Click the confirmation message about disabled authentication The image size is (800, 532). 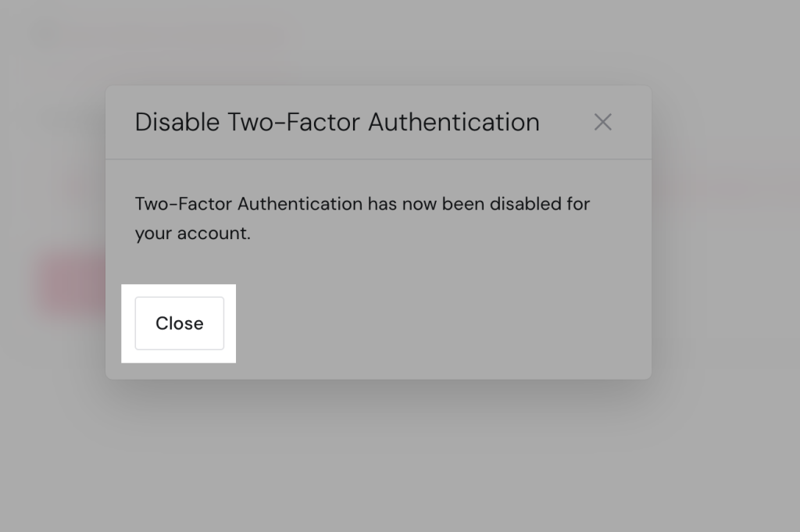(x=362, y=204)
